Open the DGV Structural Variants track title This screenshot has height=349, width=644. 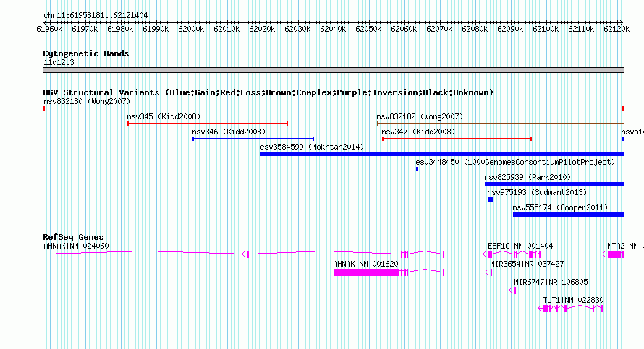click(x=268, y=92)
